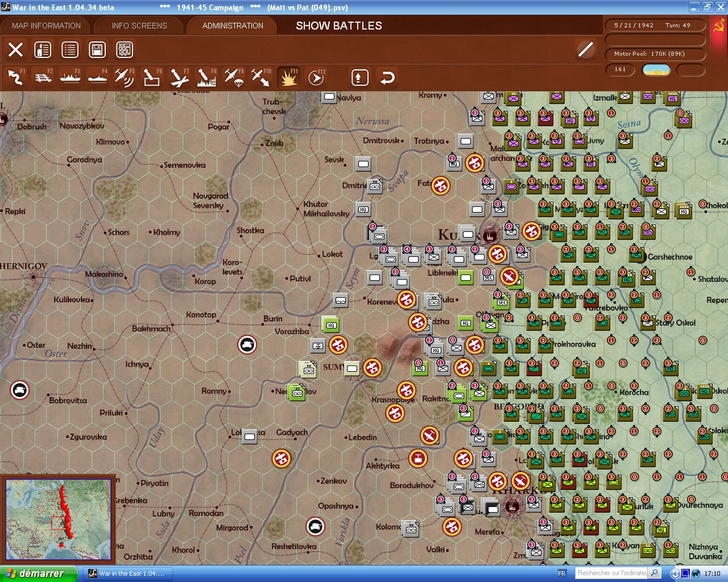
Task: Click the battle marker near Trotsnya
Action: coord(475,163)
